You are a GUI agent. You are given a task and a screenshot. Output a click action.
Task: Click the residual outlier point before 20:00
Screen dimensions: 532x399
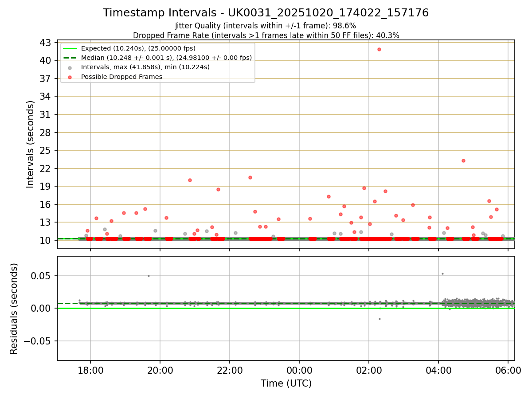(149, 276)
